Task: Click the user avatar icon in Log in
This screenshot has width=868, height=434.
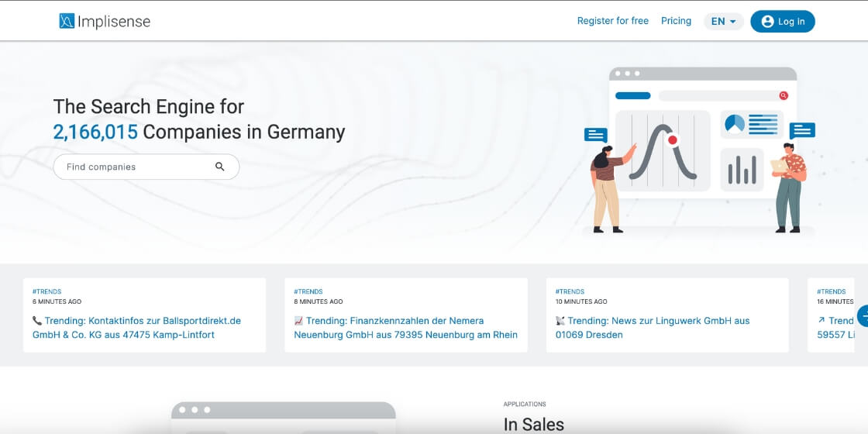Action: pyautogui.click(x=767, y=22)
